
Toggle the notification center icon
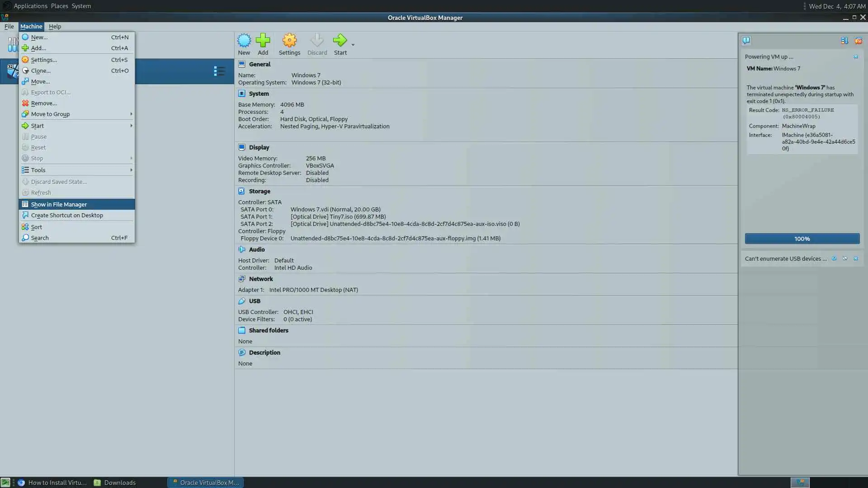(746, 41)
